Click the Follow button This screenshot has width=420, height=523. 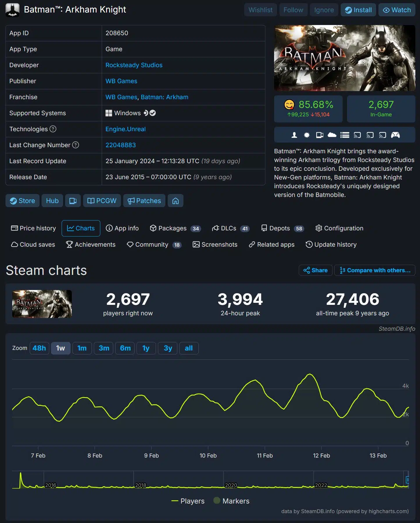click(x=293, y=10)
